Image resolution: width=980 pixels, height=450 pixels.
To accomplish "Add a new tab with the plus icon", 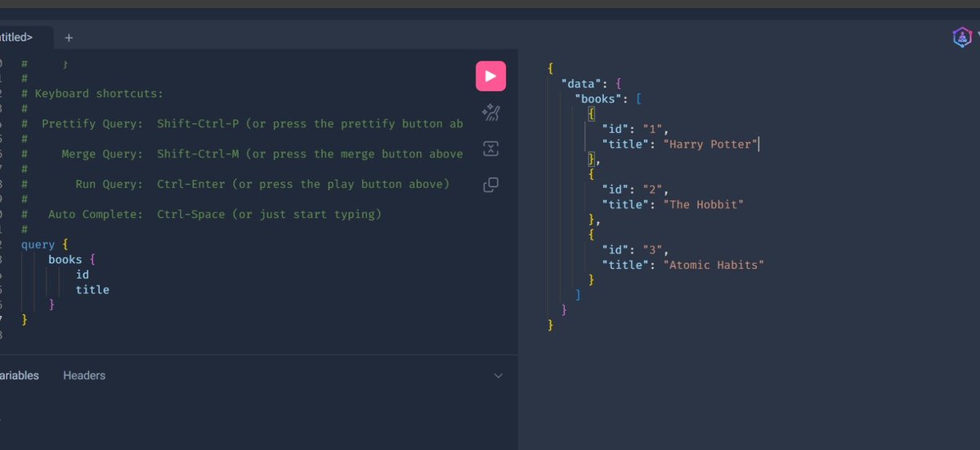I will (69, 38).
